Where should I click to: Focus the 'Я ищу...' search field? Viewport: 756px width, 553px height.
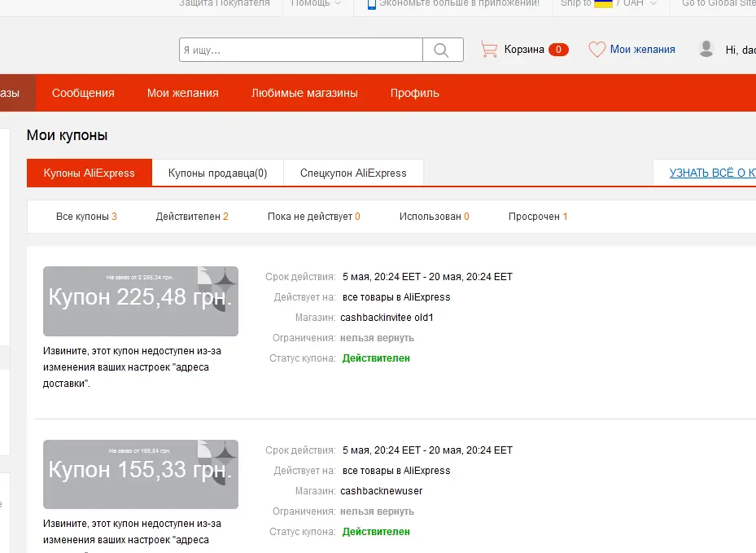[301, 50]
